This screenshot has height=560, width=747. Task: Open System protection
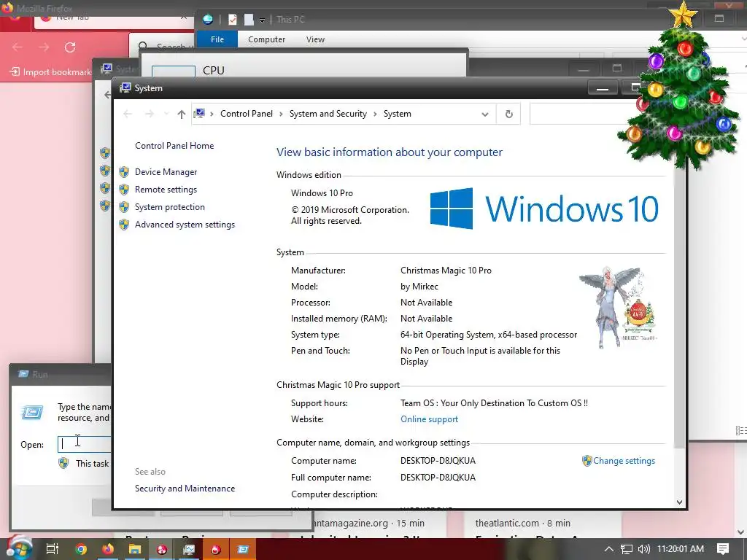(169, 207)
